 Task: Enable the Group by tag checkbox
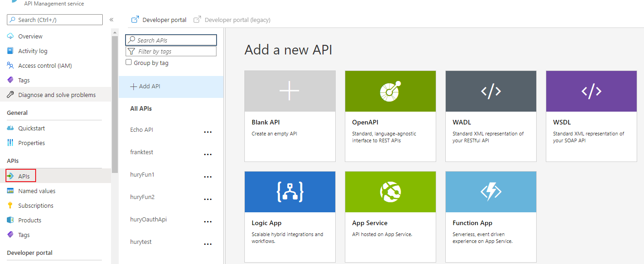click(129, 62)
